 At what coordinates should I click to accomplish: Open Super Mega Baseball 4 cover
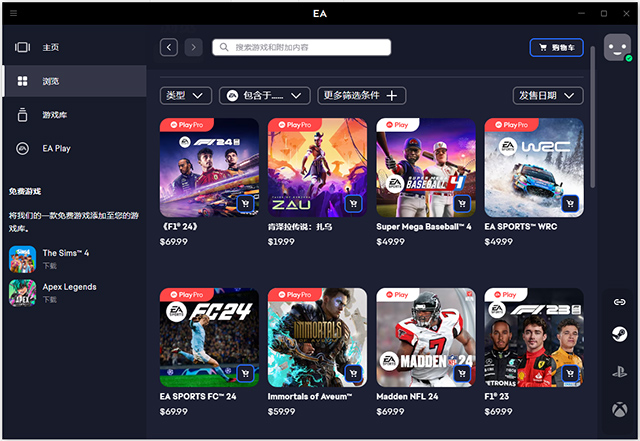click(x=426, y=167)
